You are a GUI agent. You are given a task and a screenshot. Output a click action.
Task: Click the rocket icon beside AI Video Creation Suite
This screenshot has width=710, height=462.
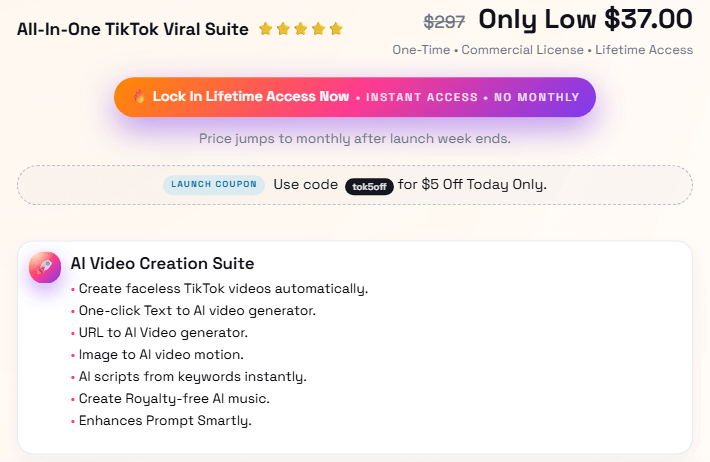[45, 267]
